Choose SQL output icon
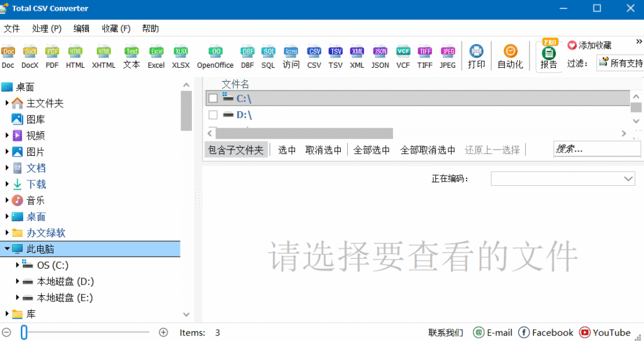Image resolution: width=644 pixels, height=341 pixels. click(268, 57)
